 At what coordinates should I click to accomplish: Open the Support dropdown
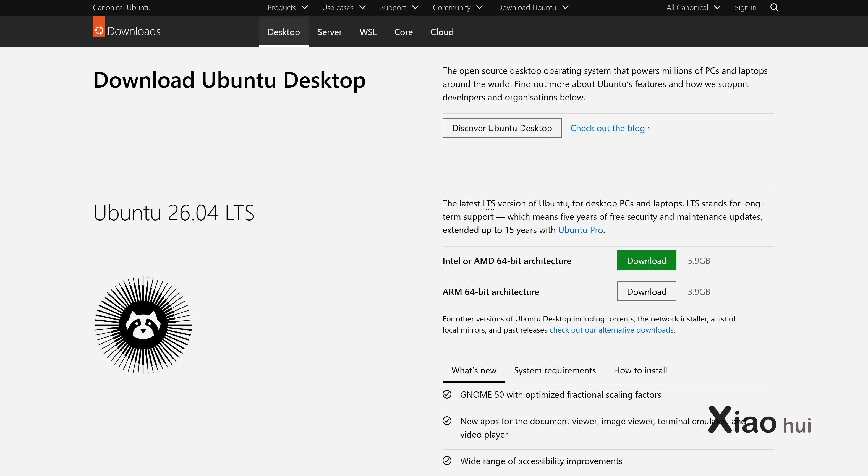(399, 7)
